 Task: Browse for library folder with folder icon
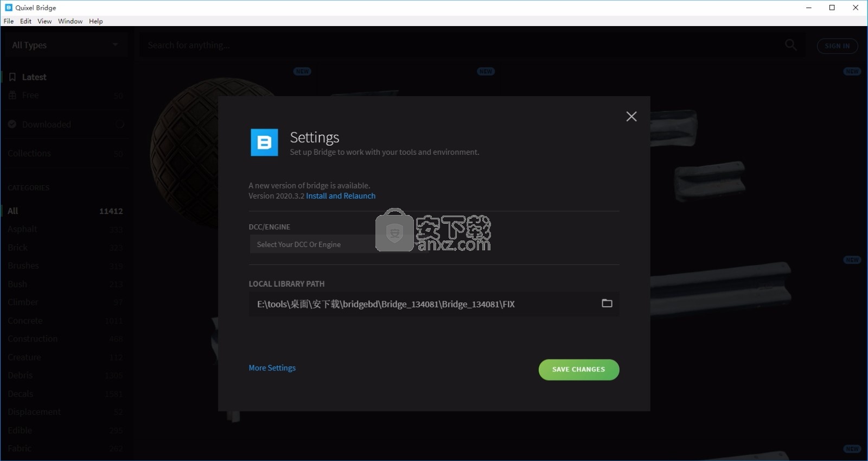(x=607, y=303)
